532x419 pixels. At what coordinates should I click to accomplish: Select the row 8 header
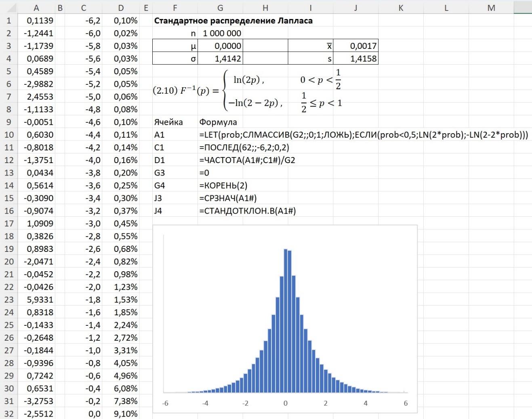9,109
